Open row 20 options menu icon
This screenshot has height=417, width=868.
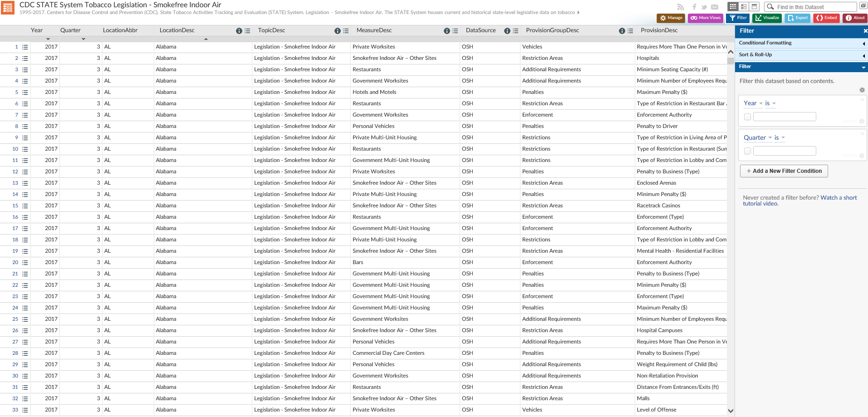(25, 263)
